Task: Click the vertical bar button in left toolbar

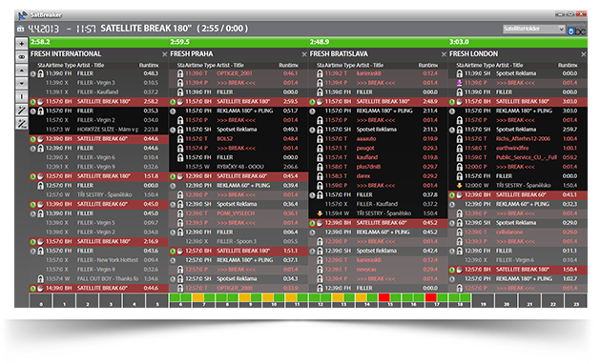Action: point(21,97)
